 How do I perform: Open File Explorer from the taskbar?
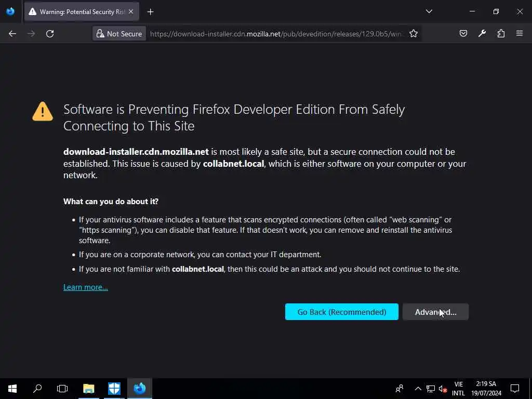88,389
